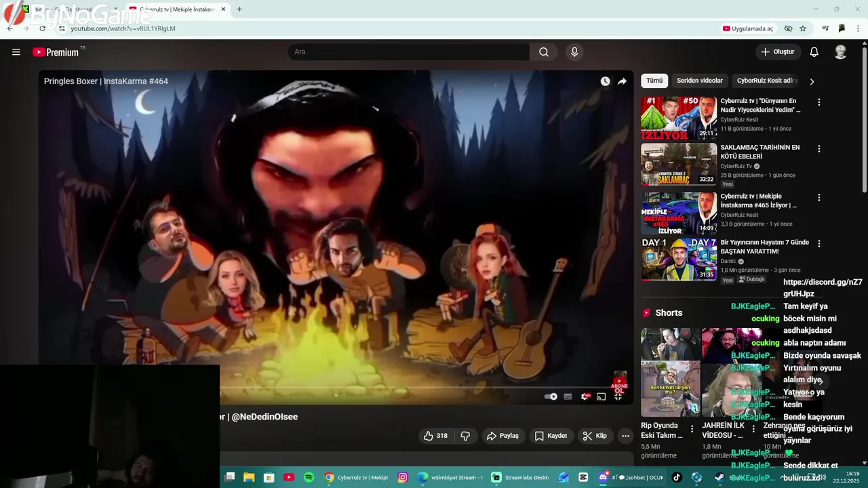Image resolution: width=868 pixels, height=488 pixels.
Task: Click Uygulamada aç open-in-app button
Action: pos(748,28)
